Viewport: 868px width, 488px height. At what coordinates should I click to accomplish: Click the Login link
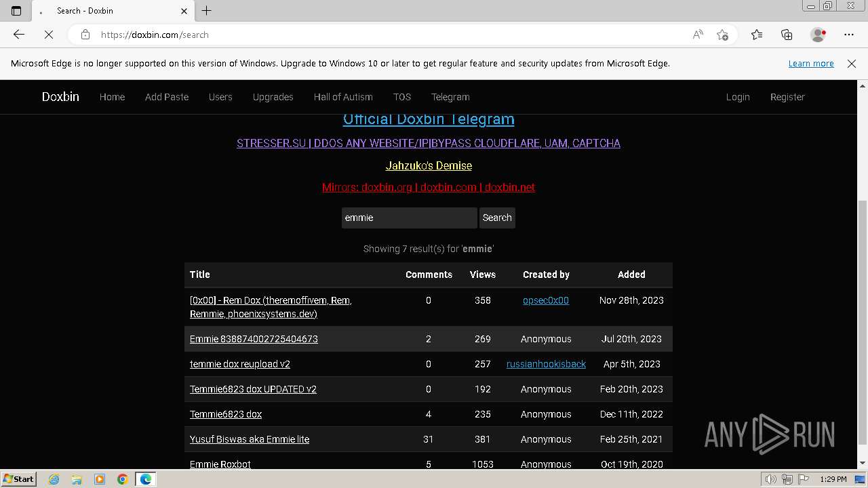coord(738,97)
